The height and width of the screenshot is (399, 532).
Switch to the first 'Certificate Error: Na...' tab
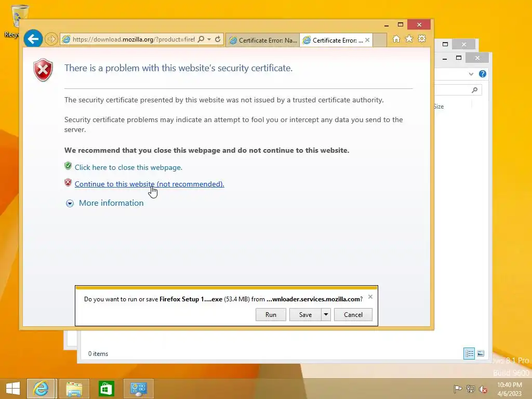coord(262,41)
